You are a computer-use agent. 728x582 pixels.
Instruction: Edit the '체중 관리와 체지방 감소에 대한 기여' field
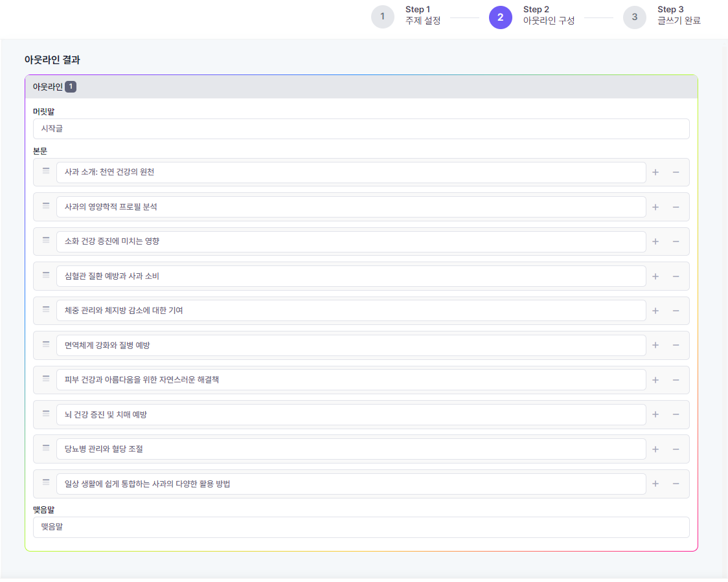pos(351,311)
